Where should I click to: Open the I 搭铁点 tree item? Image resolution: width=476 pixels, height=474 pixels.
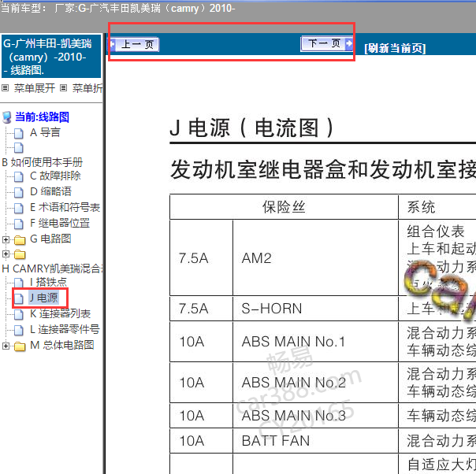point(48,282)
